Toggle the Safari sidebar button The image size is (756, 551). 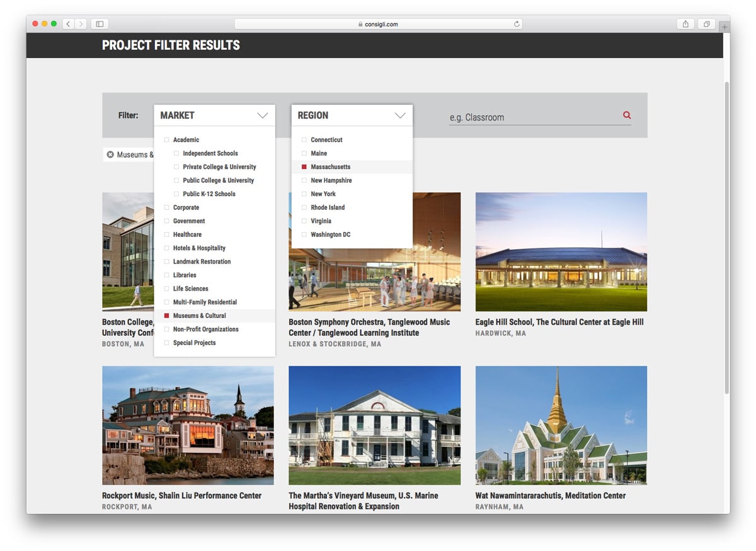click(100, 24)
